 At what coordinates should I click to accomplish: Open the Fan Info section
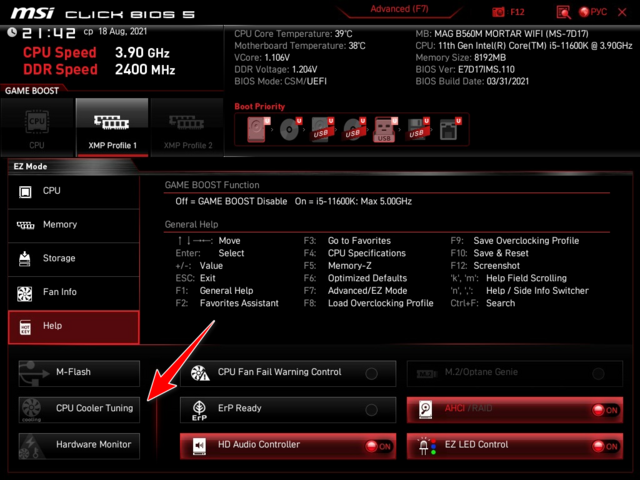73,293
